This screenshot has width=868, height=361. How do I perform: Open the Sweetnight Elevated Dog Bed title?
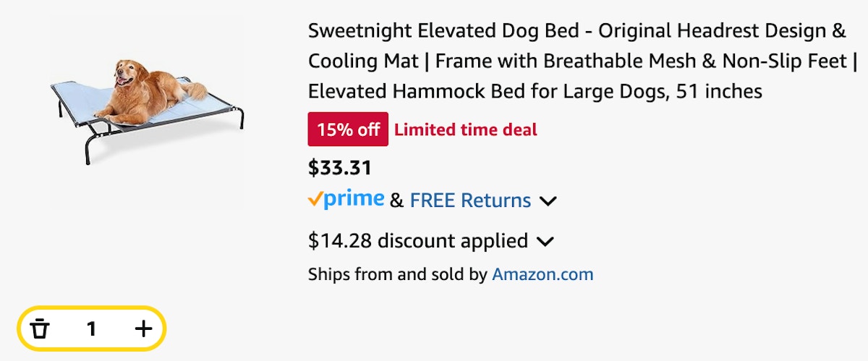pyautogui.click(x=582, y=61)
